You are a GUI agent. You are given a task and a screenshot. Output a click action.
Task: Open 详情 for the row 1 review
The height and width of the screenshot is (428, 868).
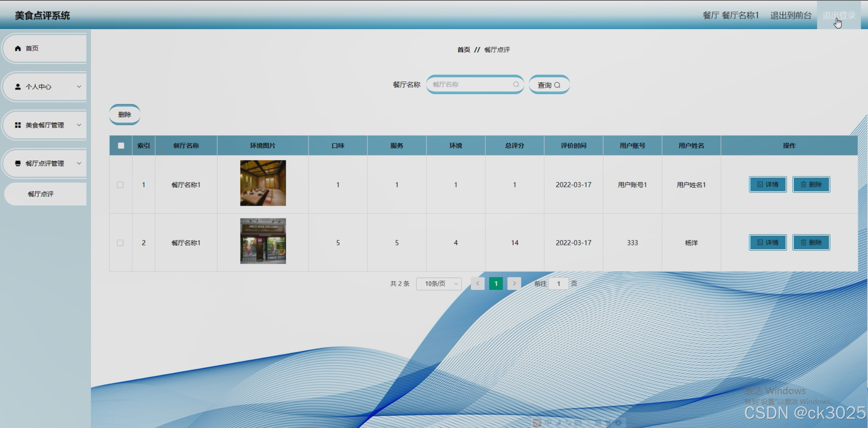[x=768, y=185]
